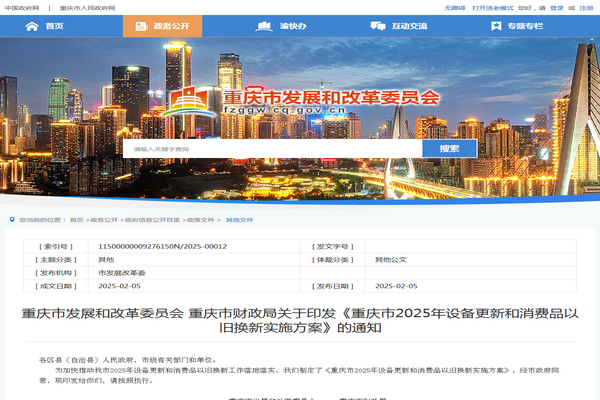600x400 pixels.
Task: Open the 中国政府网 link
Action: coord(22,6)
